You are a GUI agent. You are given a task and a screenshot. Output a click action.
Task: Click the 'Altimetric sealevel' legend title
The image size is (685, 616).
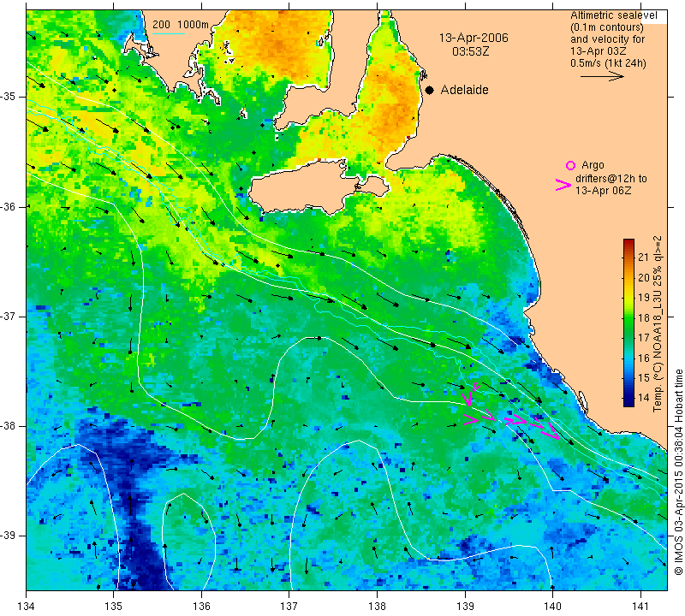pos(613,15)
